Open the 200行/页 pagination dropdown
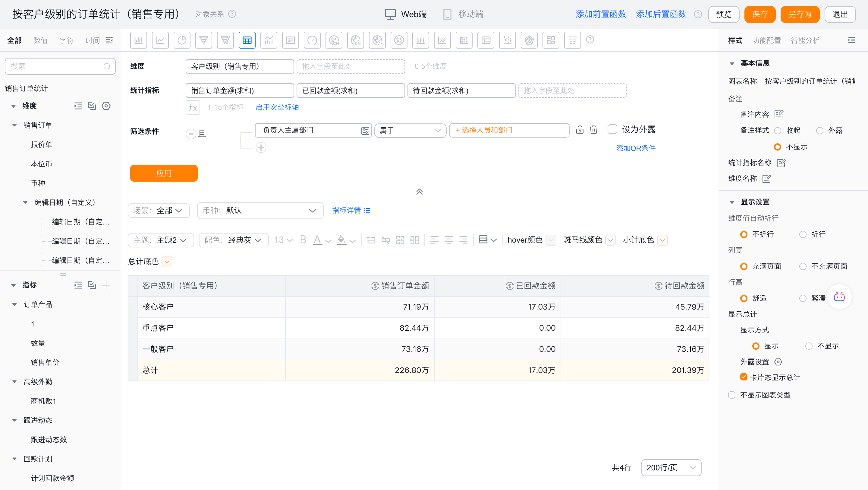Screen dimensions: 868x490 click(x=671, y=467)
